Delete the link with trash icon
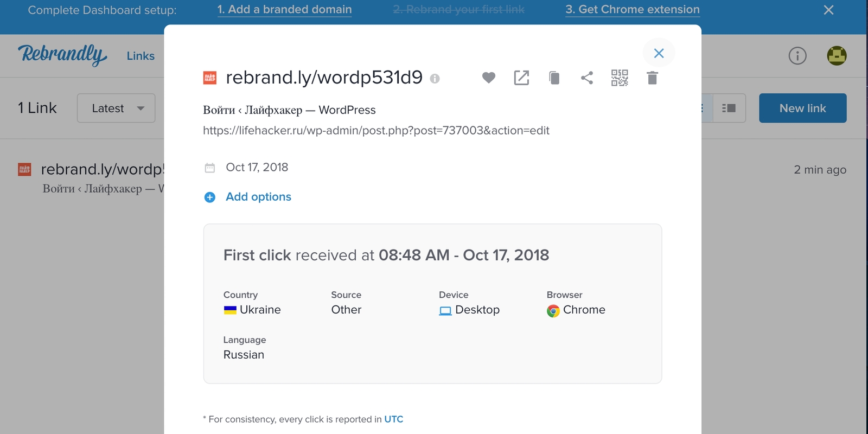Image resolution: width=868 pixels, height=434 pixels. tap(652, 78)
